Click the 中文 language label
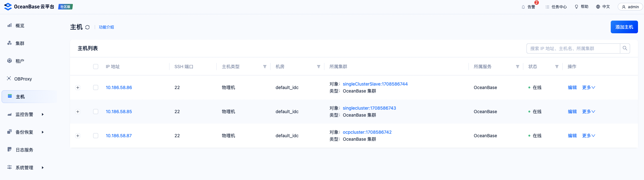The height and width of the screenshot is (180, 644). tap(606, 7)
